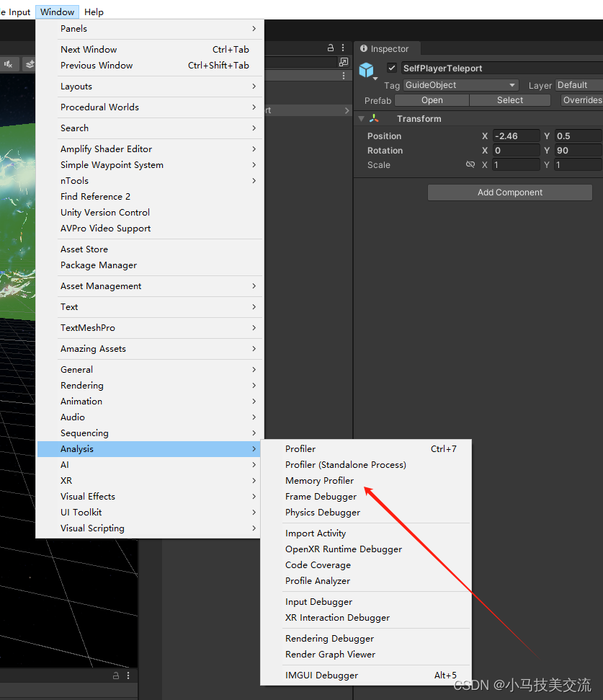603x700 pixels.
Task: Toggle constrained proportions on Scale
Action: [x=470, y=164]
